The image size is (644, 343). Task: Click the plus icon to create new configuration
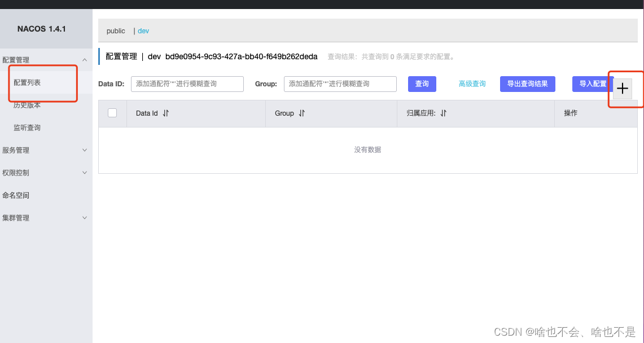tap(623, 89)
